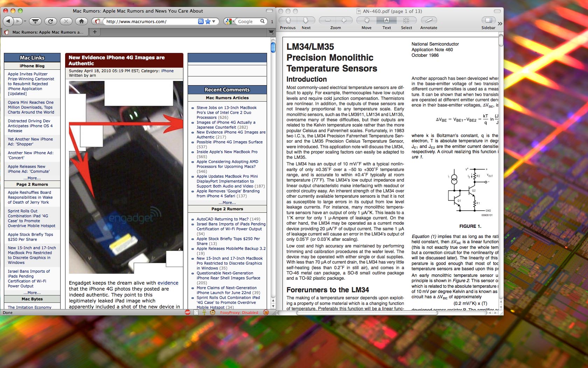Click the Firefox vertical scrollbar thumb
Viewport: 588px width, 368px height.
[x=273, y=47]
